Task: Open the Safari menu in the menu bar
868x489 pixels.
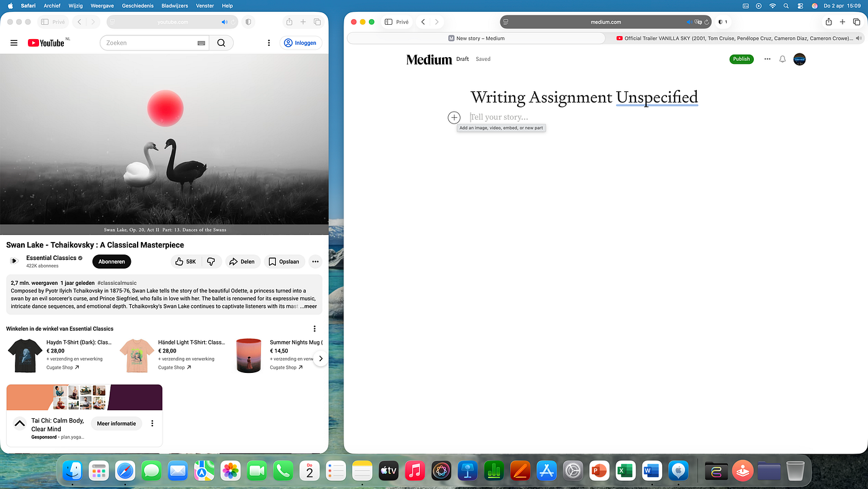Action: click(29, 6)
